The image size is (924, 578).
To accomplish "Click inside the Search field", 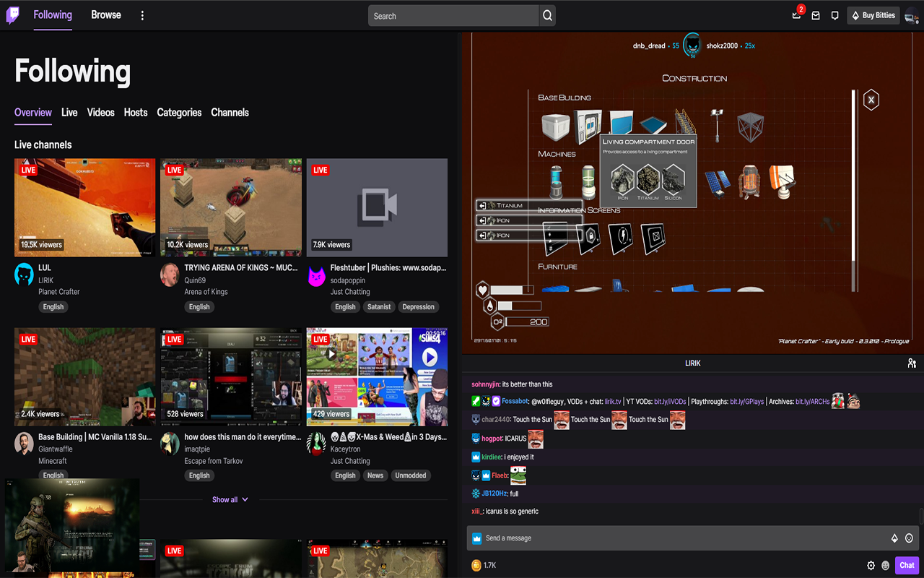I will (453, 16).
